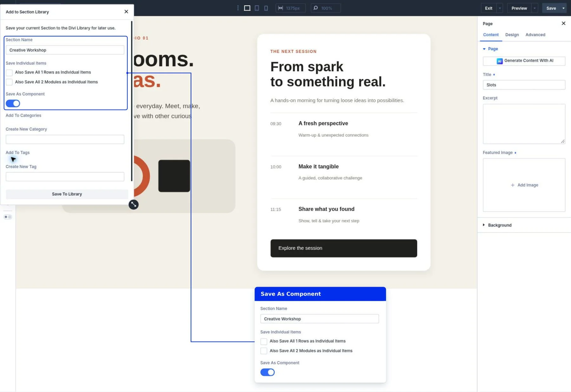Click Generate Content With AI button
This screenshot has width=571, height=392.
click(x=524, y=61)
